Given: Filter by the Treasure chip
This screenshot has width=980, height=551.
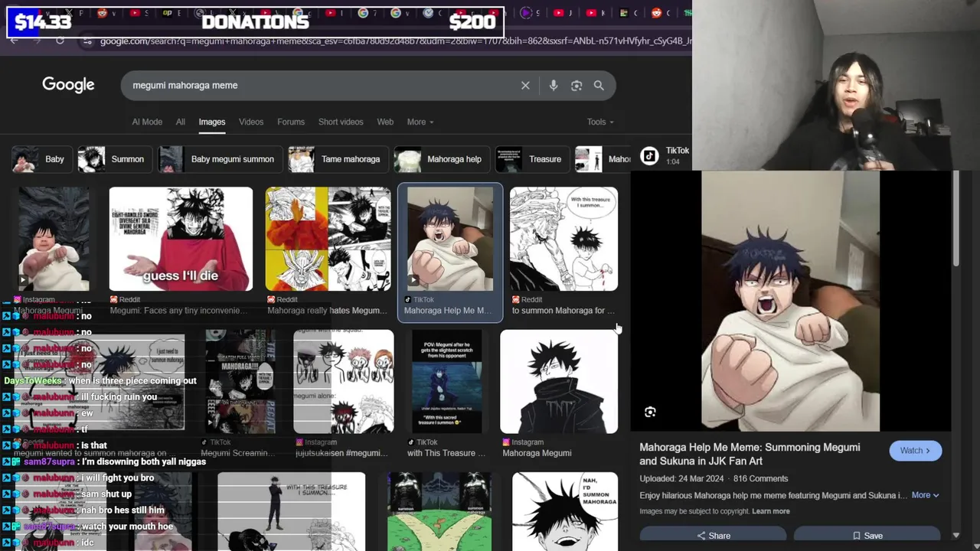Looking at the screenshot, I should [531, 159].
